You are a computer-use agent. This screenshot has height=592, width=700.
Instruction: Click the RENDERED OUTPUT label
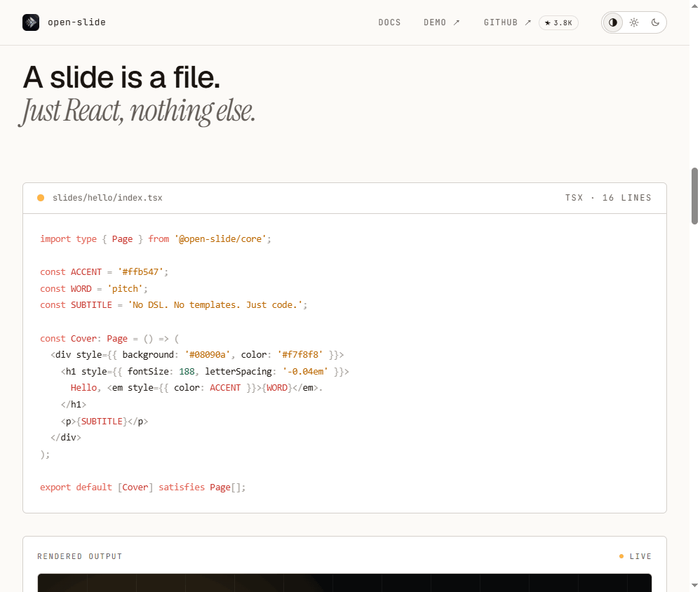tap(80, 556)
